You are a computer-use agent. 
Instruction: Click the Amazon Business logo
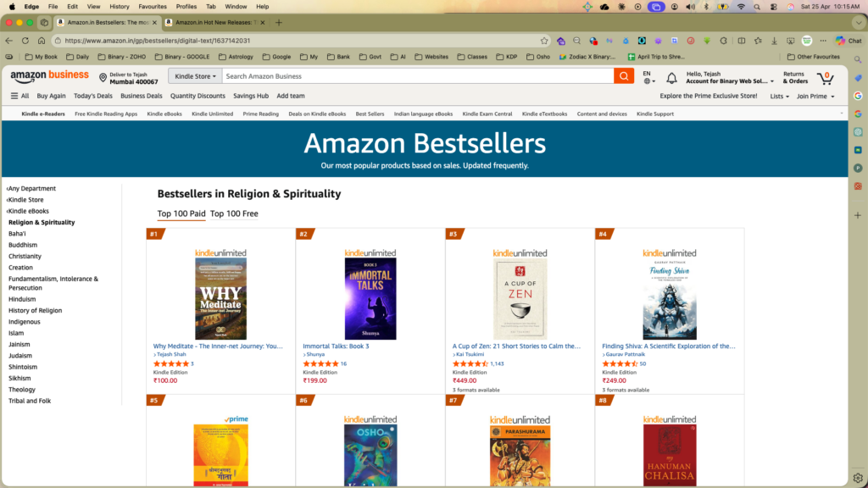pyautogui.click(x=49, y=76)
